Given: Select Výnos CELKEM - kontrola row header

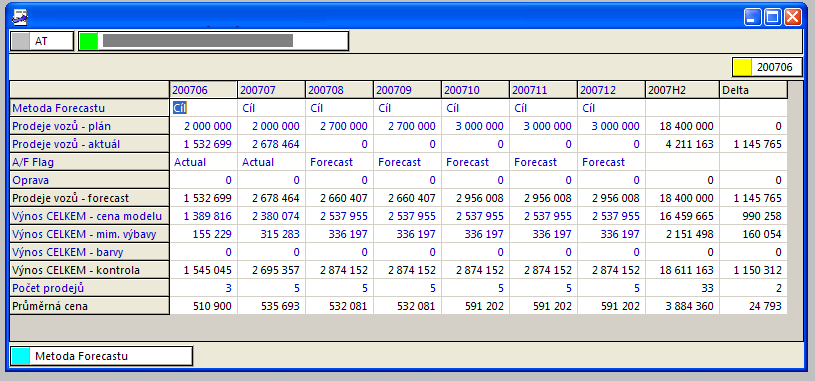Looking at the screenshot, I should coord(90,270).
